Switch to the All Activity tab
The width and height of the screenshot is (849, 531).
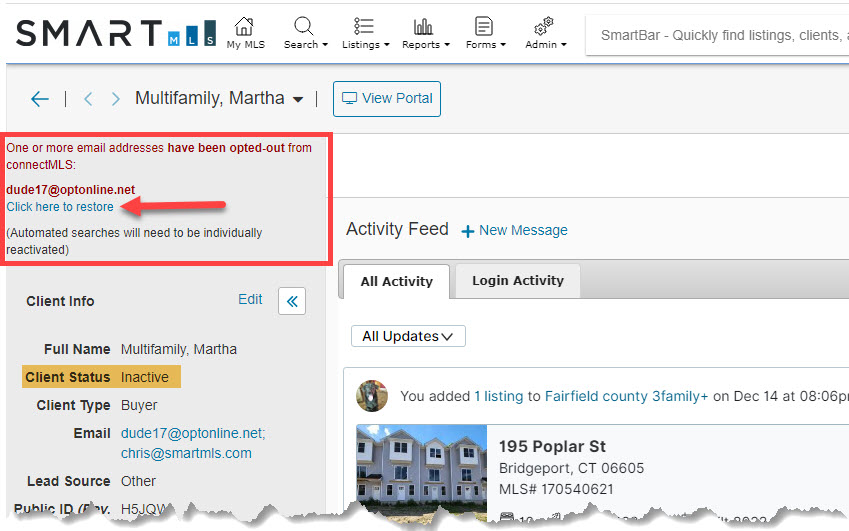396,281
